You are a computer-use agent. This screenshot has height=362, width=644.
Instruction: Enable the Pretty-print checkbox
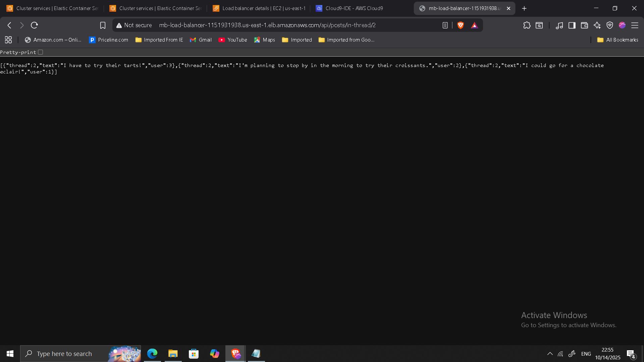(x=40, y=52)
